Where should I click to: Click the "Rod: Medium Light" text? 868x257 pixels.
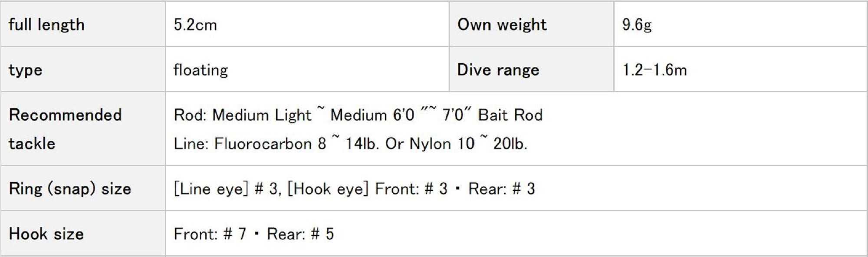click(x=242, y=115)
